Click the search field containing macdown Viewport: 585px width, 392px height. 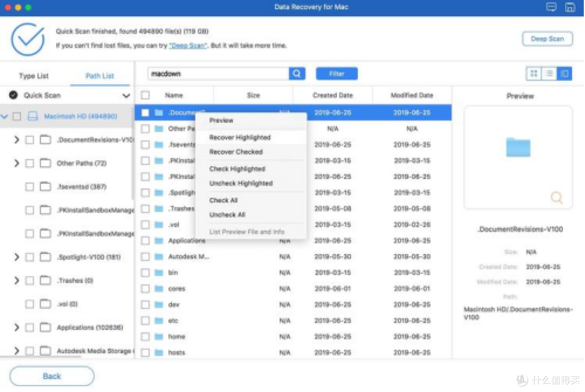coord(218,74)
